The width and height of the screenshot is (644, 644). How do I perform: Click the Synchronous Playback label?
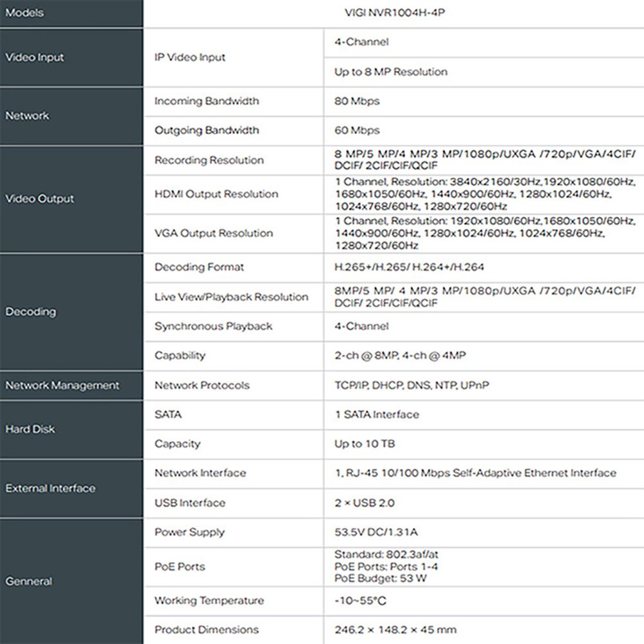tap(213, 327)
